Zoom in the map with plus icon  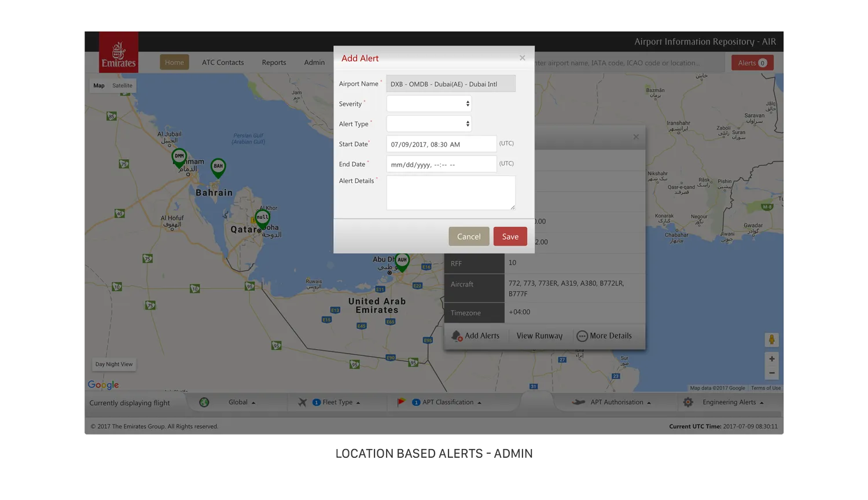[771, 359]
